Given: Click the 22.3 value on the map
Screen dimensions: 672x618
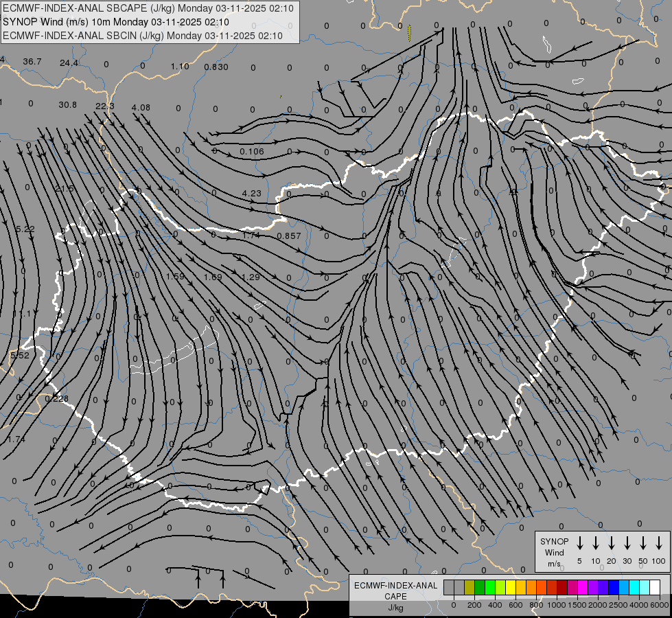Looking at the screenshot, I should coord(105,106).
